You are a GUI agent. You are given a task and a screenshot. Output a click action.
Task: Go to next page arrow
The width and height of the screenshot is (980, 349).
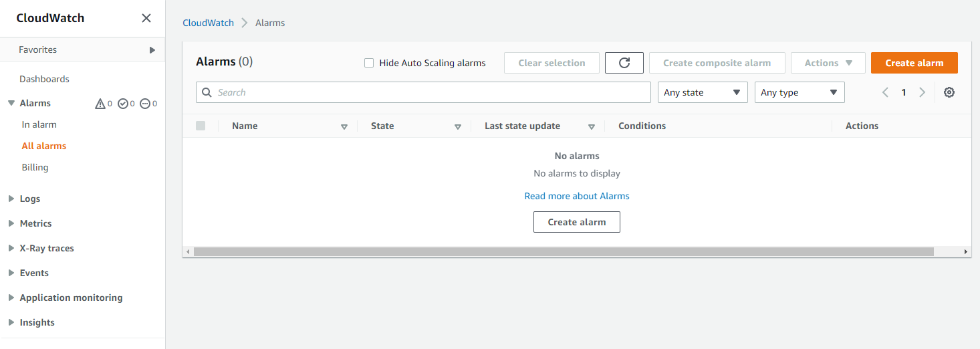(923, 92)
